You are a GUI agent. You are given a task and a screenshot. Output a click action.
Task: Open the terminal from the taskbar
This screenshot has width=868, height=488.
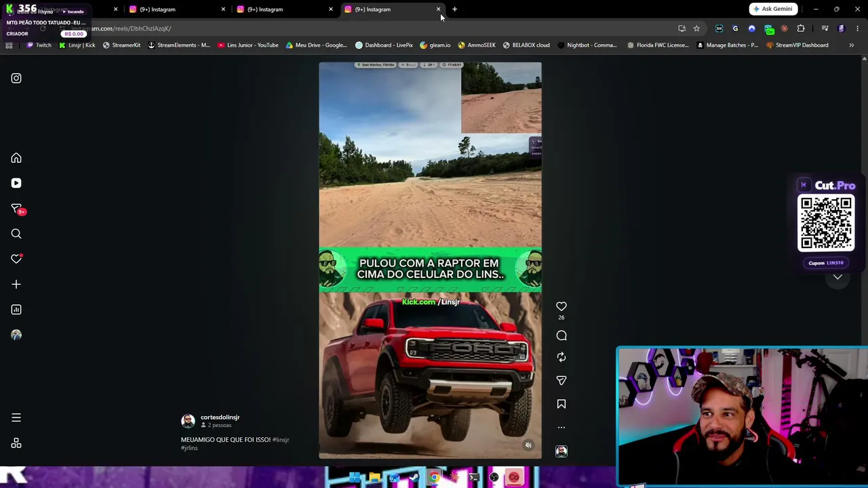click(x=474, y=479)
